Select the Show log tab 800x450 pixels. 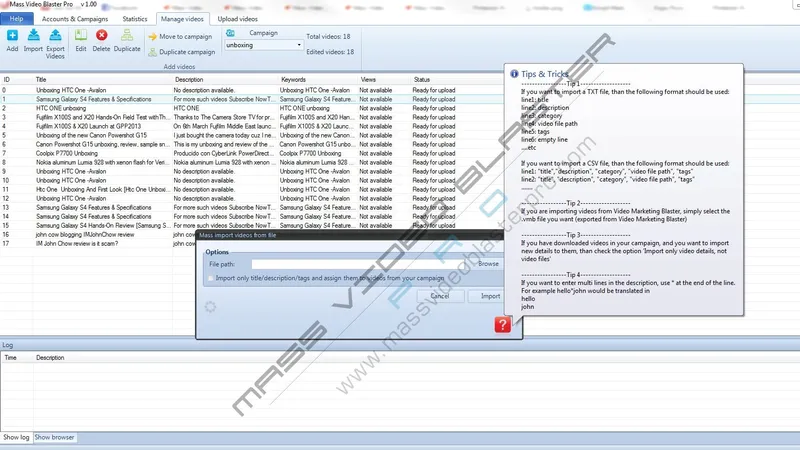[16, 437]
